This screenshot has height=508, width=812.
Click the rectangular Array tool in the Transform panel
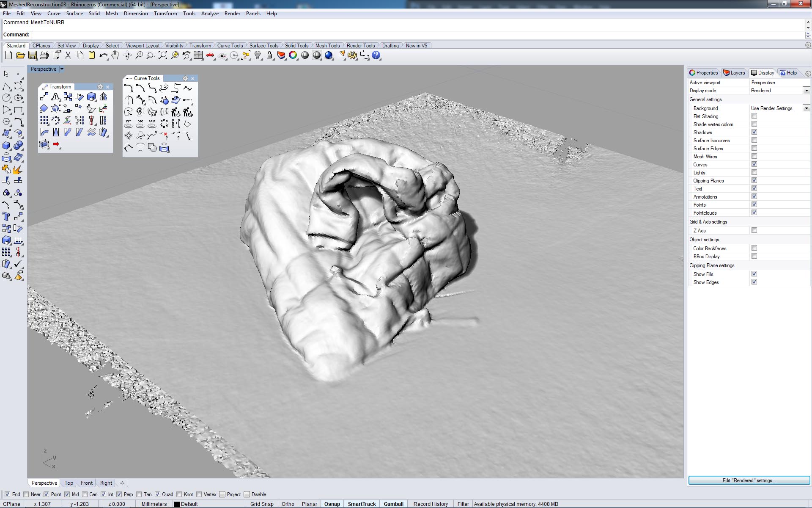point(44,121)
